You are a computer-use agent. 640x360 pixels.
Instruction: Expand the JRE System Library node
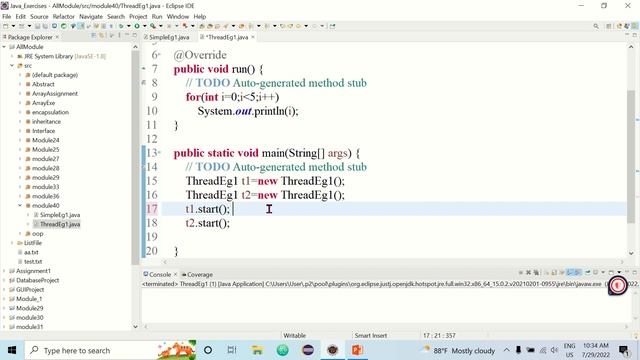pos(12,56)
